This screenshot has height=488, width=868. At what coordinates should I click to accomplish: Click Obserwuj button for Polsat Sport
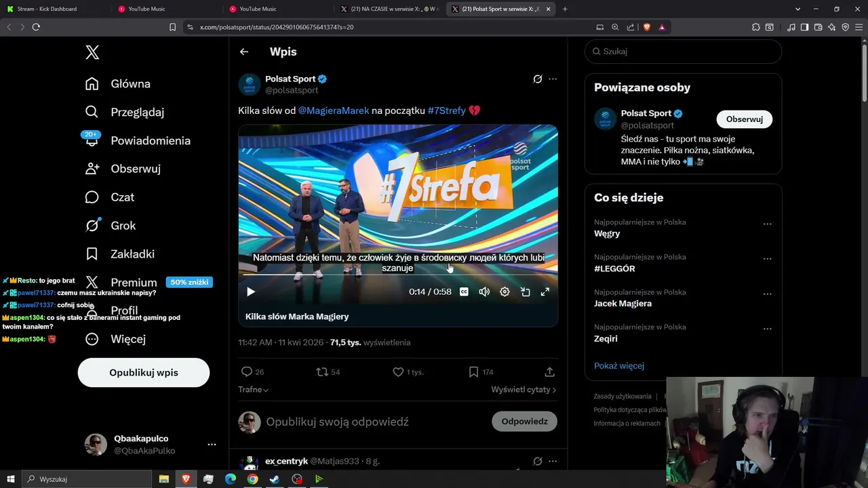[x=745, y=119]
